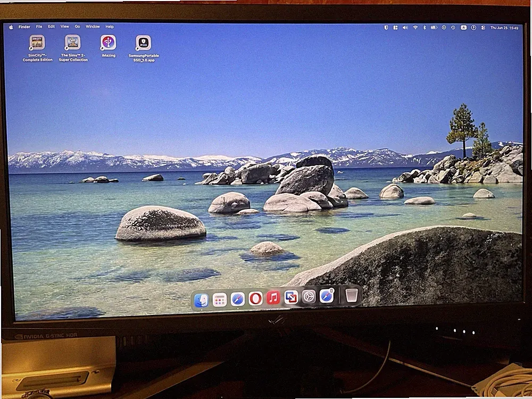This screenshot has height=399, width=532.
Task: Click the "SimCity™: Complete Edition" label text
Action: click(37, 57)
